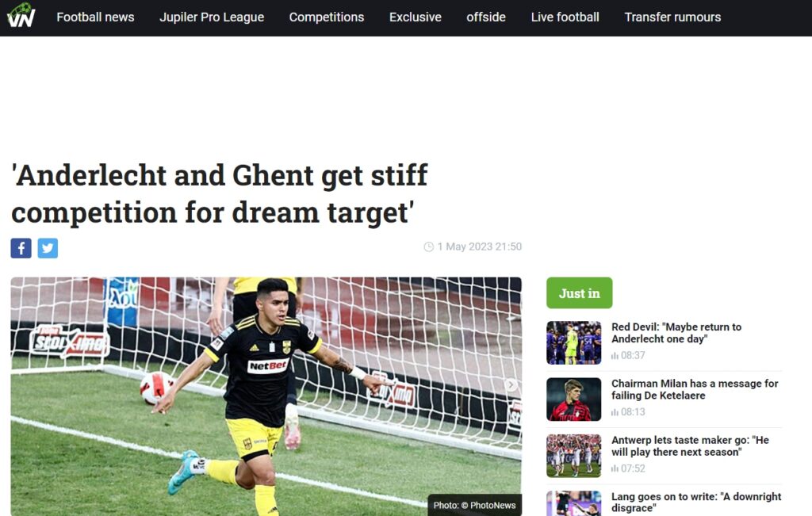Open the Competitions menu item

pyautogui.click(x=327, y=17)
